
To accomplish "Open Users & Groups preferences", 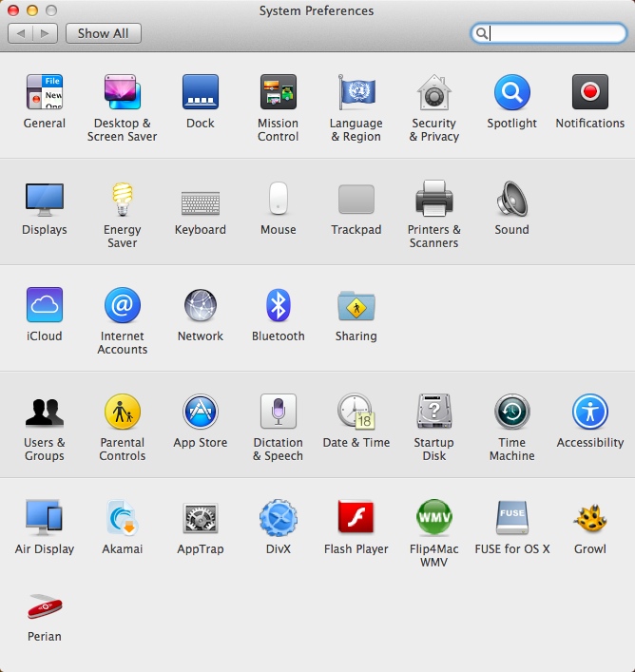I will (45, 413).
